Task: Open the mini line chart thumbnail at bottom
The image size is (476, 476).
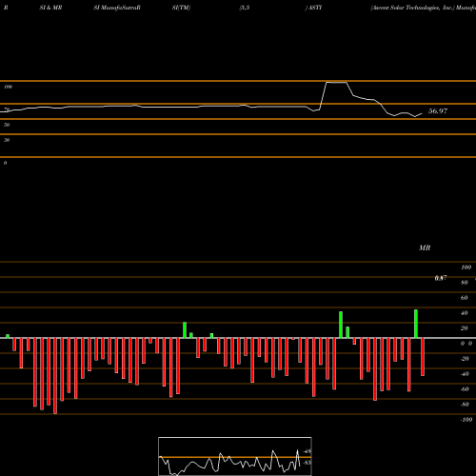Action: tap(235, 456)
